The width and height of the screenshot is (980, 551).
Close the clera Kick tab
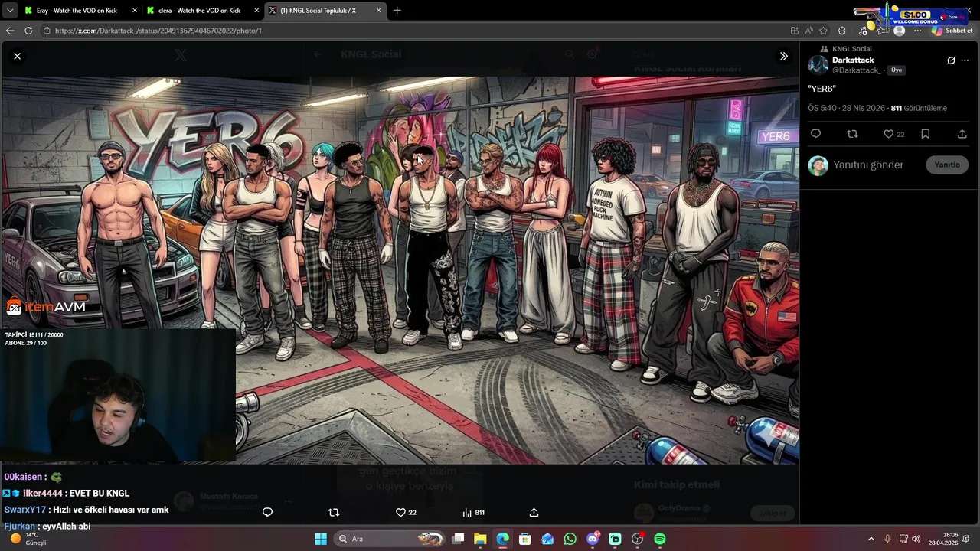tap(256, 11)
